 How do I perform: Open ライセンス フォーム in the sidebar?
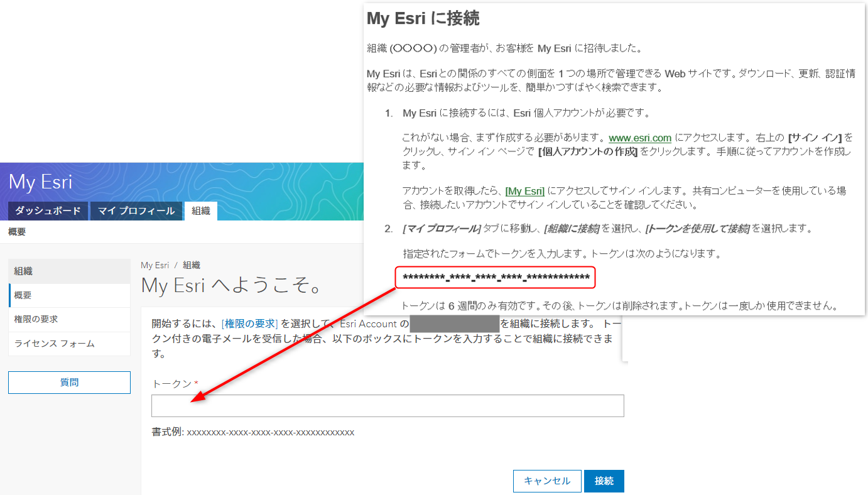[x=69, y=344]
